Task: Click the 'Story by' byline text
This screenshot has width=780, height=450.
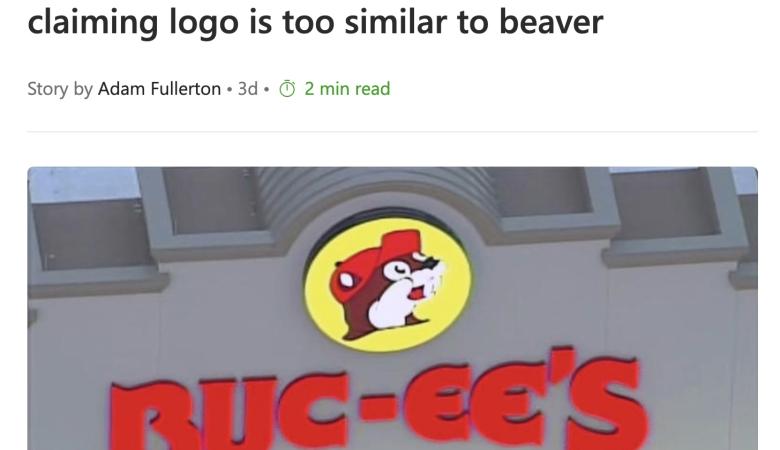Action: tap(60, 90)
